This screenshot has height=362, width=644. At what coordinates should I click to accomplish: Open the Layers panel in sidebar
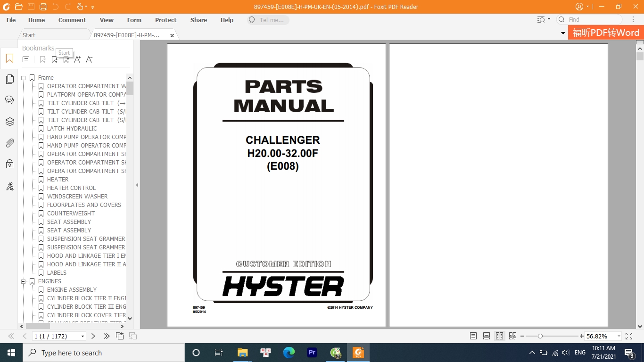(x=9, y=122)
